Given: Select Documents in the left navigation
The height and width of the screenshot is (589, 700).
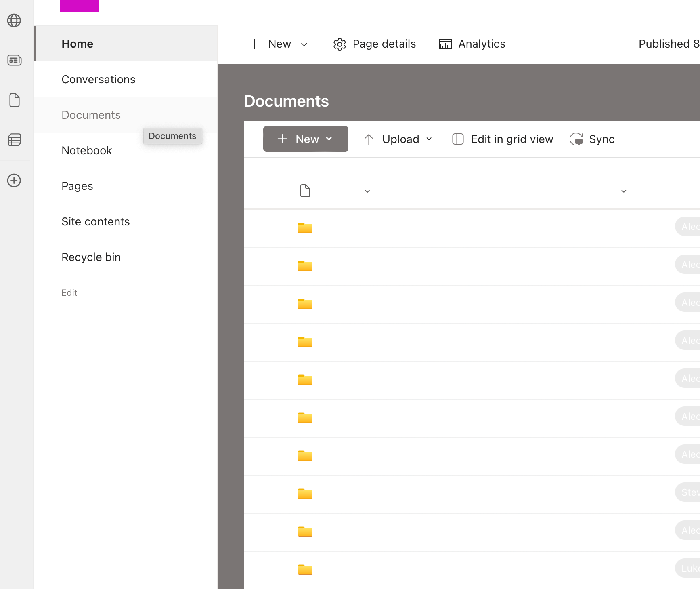Looking at the screenshot, I should tap(126, 115).
